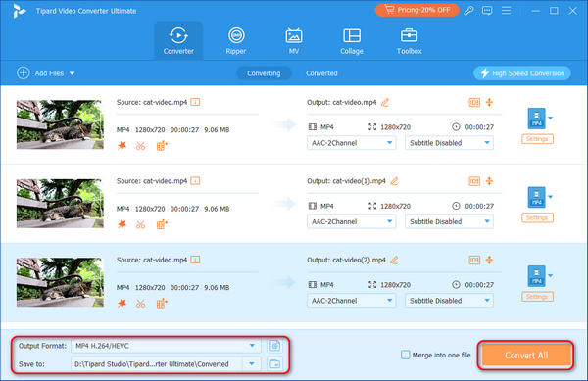
Task: Open the Collage tab
Action: pyautogui.click(x=352, y=40)
